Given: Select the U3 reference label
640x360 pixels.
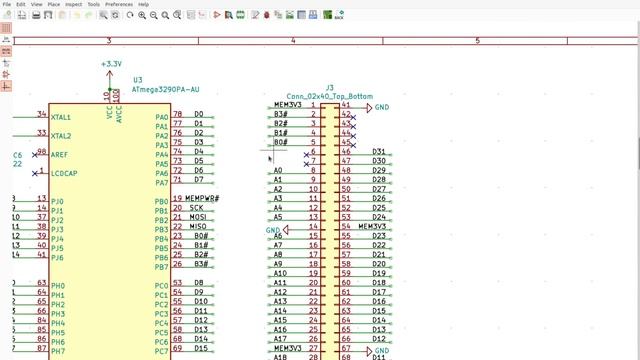Looking at the screenshot, I should (x=138, y=80).
